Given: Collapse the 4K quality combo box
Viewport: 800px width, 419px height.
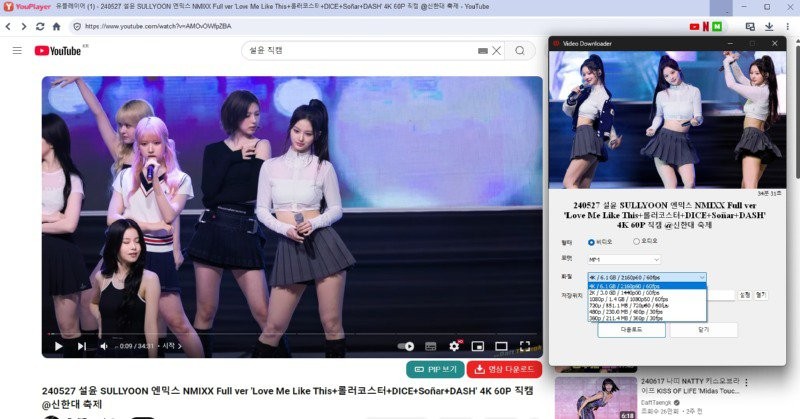Looking at the screenshot, I should (x=647, y=277).
